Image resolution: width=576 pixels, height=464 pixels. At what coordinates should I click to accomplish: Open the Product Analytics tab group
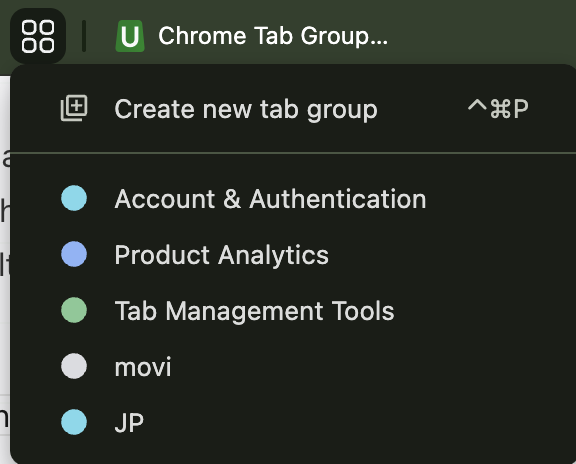pyautogui.click(x=294, y=255)
